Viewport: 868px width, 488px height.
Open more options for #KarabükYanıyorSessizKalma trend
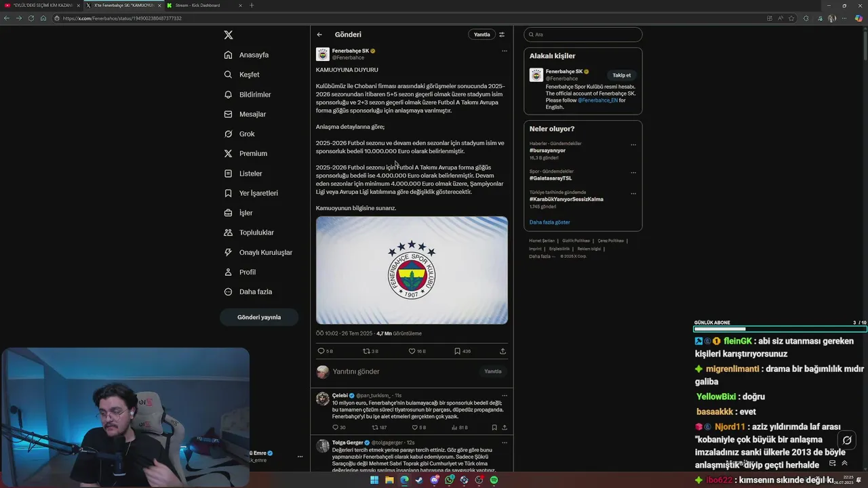coord(633,193)
